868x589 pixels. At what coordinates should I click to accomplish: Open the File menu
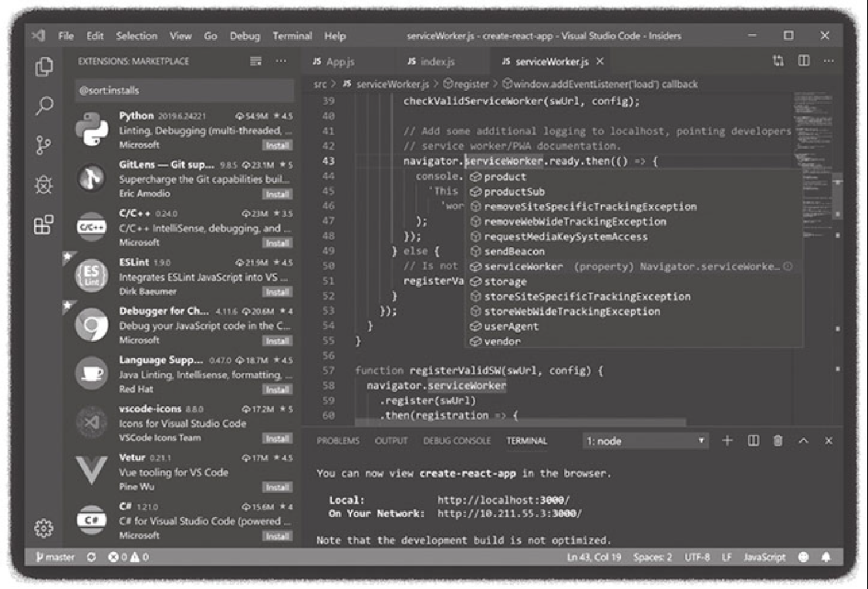pyautogui.click(x=66, y=36)
